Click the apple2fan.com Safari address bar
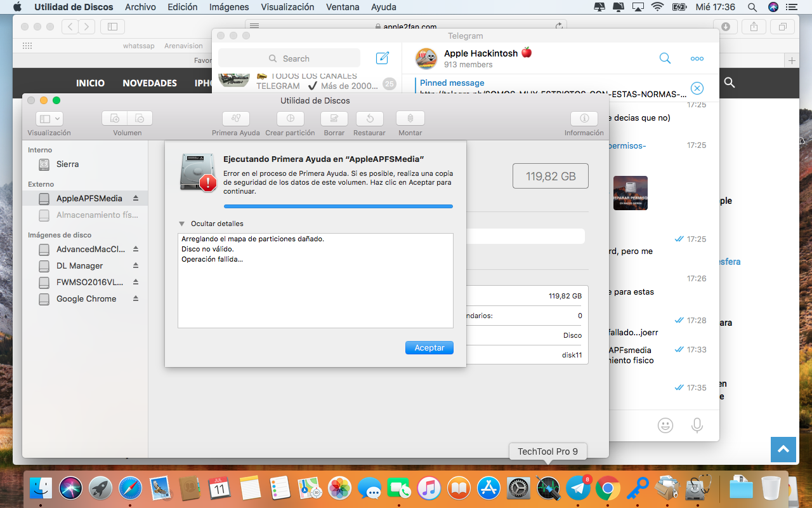This screenshot has width=812, height=508. coord(406,27)
